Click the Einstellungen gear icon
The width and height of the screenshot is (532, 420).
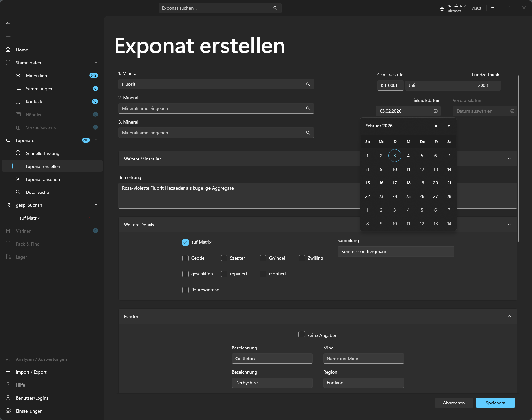(8, 411)
